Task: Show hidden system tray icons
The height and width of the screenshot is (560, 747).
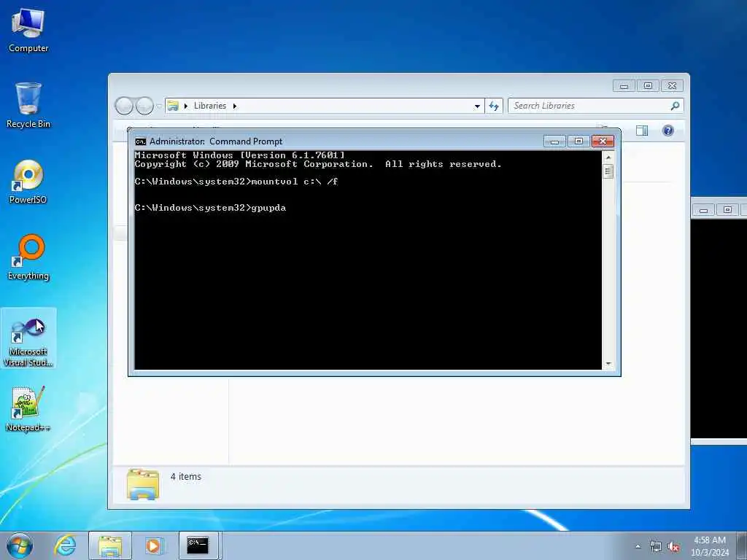Action: click(638, 547)
